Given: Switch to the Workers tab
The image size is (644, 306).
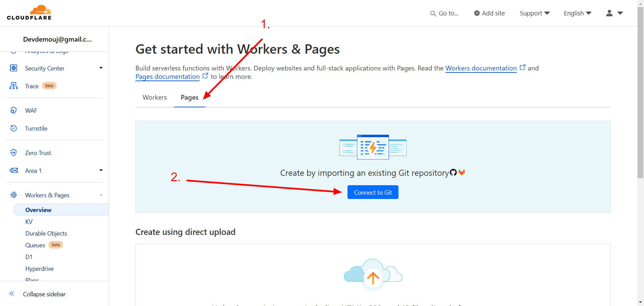Looking at the screenshot, I should tap(155, 97).
